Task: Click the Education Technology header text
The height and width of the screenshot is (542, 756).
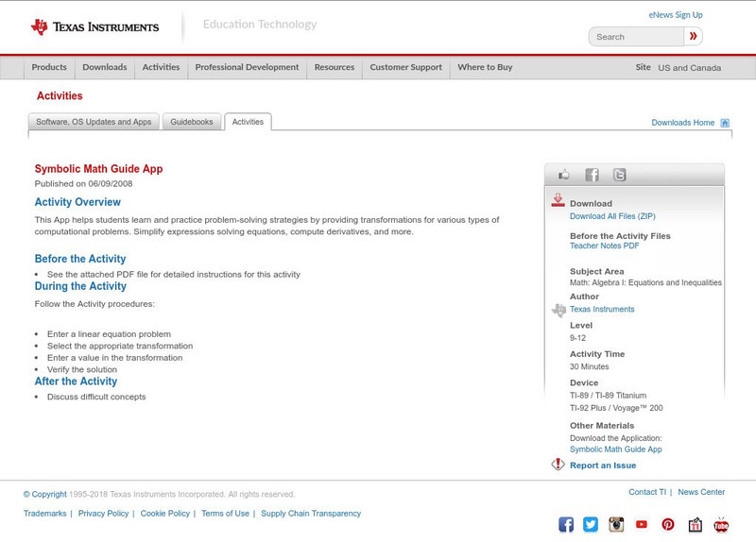Action: 260,25
